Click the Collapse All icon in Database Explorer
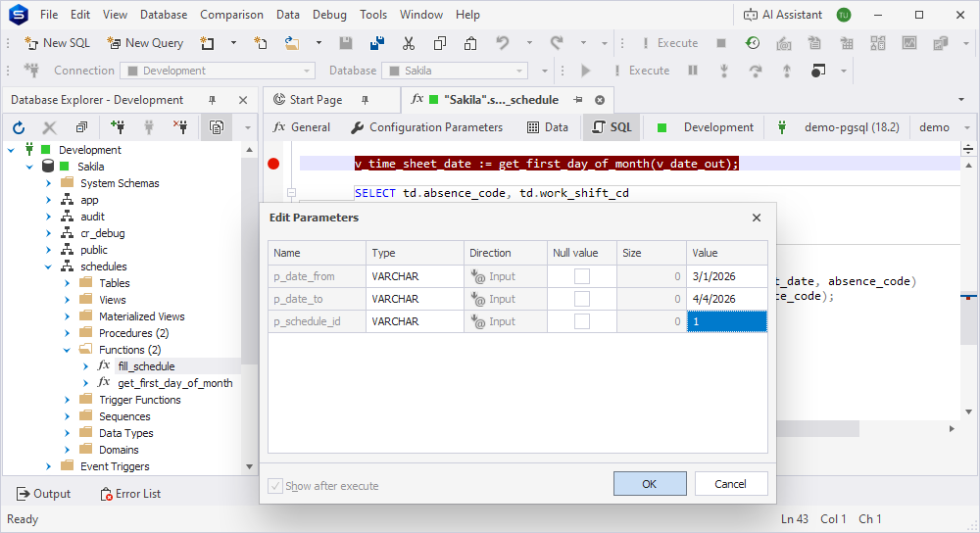The width and height of the screenshot is (980, 533). click(81, 127)
